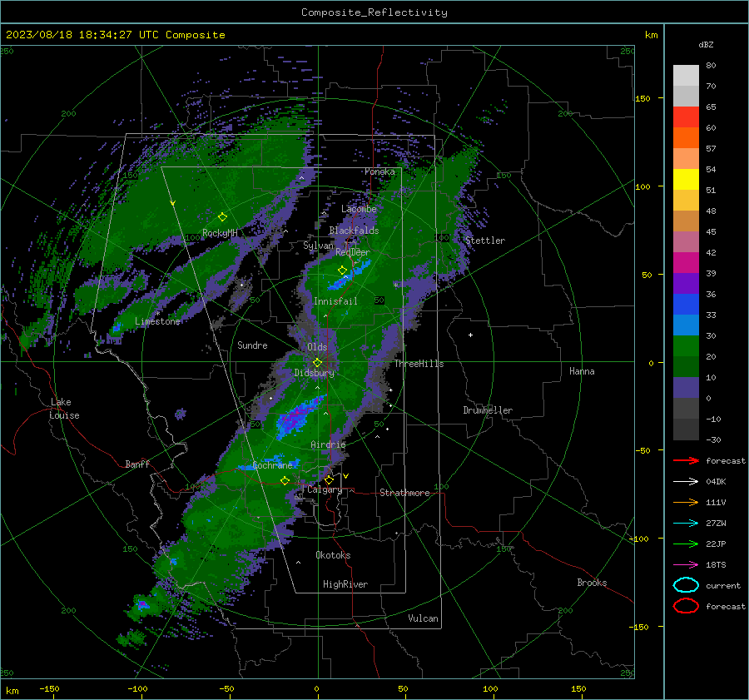749x700 pixels.
Task: Pick the red swatch between 65 and 60 dBZ
Action: coord(686,117)
